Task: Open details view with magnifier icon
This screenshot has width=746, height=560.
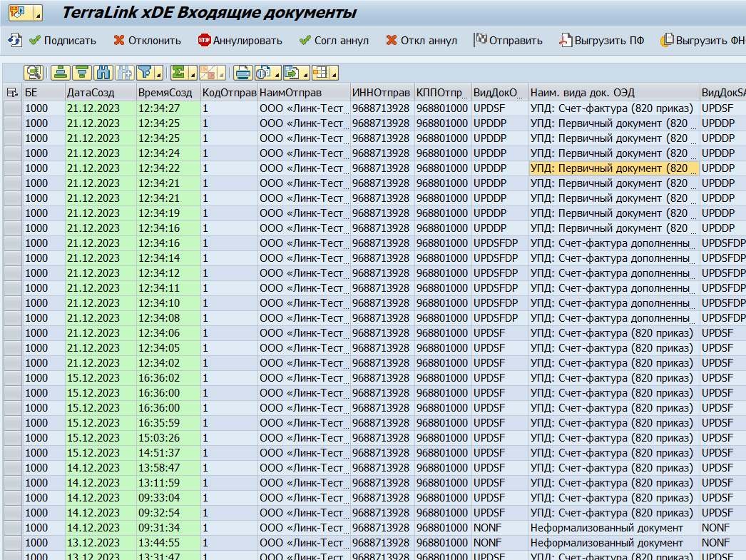Action: click(34, 72)
